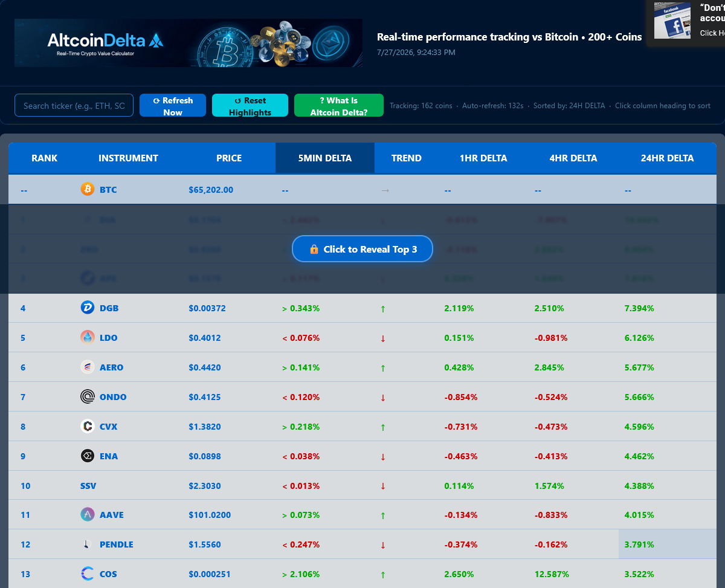Click the timestamp 7/27/2026, 9:24:33 PM
Viewport: 725px width, 588px height.
pos(416,53)
